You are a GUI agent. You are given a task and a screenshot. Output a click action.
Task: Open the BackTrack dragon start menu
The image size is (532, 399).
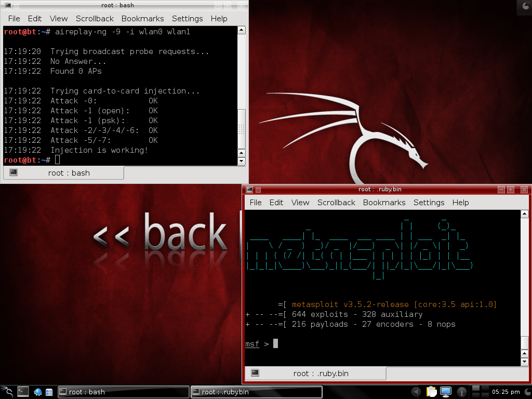click(7, 392)
